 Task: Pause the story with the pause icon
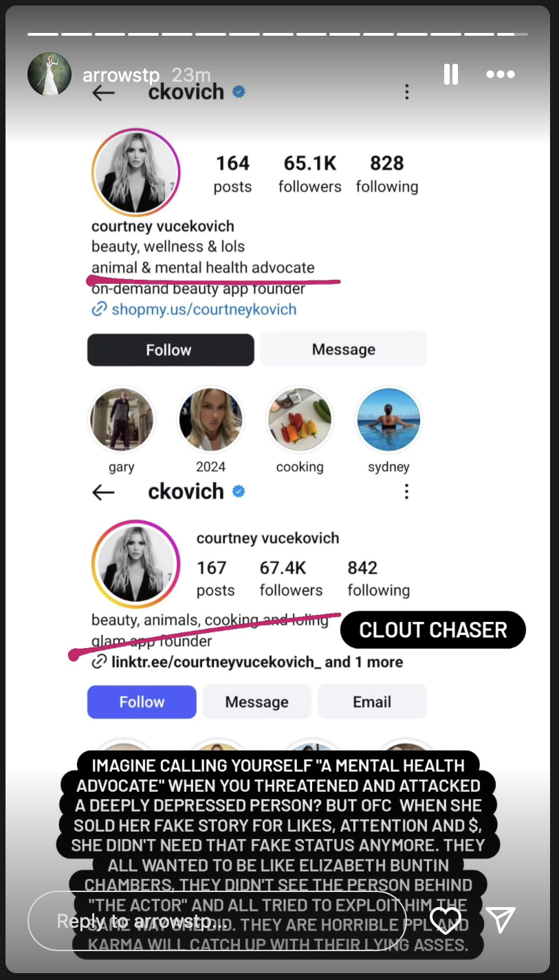(451, 74)
